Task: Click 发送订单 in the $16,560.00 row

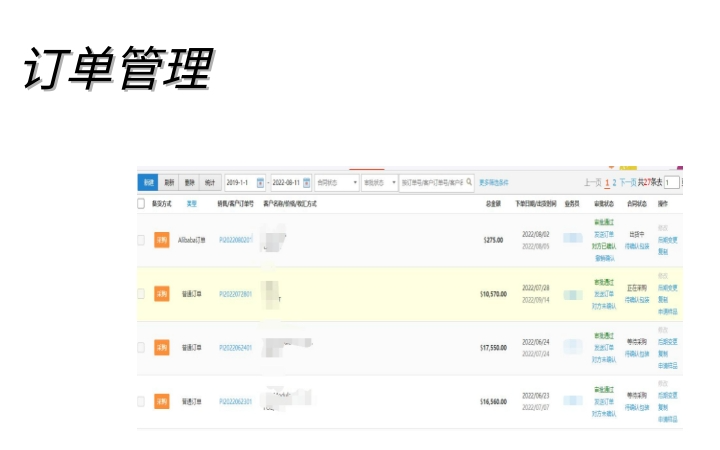Action: [604, 402]
